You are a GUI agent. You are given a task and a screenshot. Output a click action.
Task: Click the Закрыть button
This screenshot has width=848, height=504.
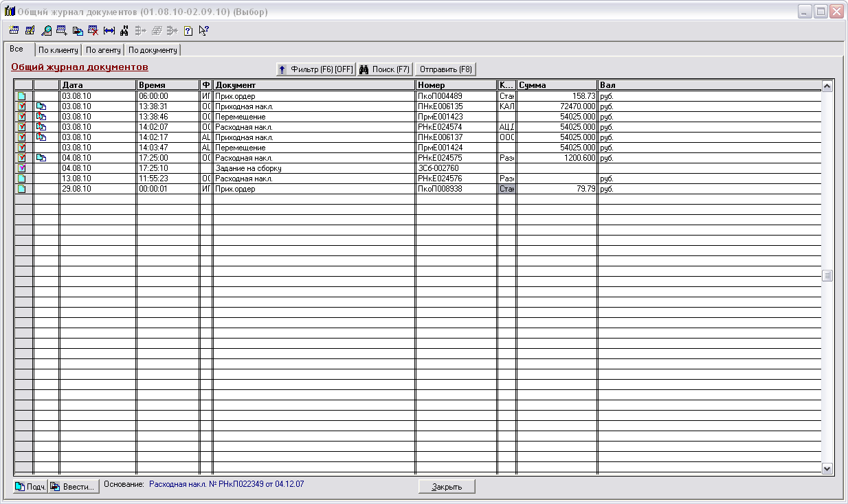447,487
